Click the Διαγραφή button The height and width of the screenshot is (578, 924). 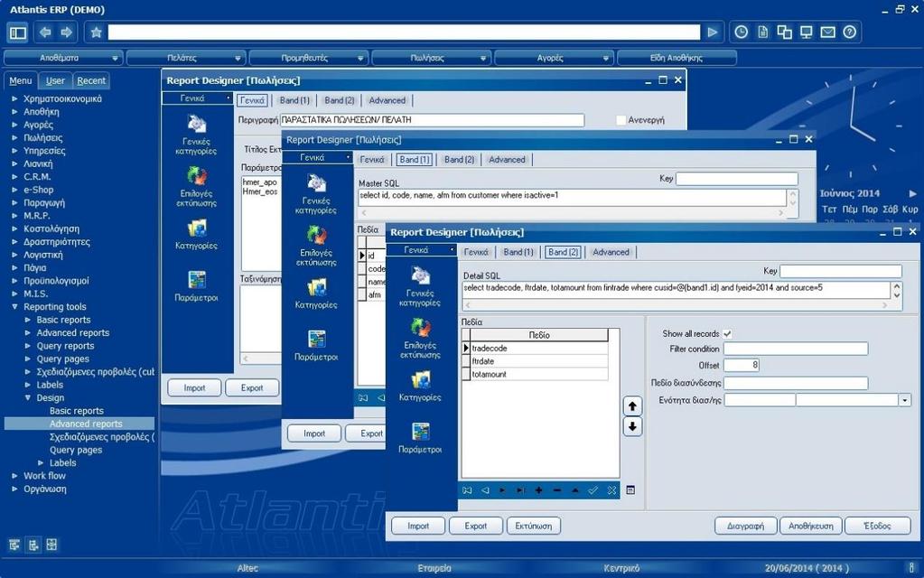[745, 526]
